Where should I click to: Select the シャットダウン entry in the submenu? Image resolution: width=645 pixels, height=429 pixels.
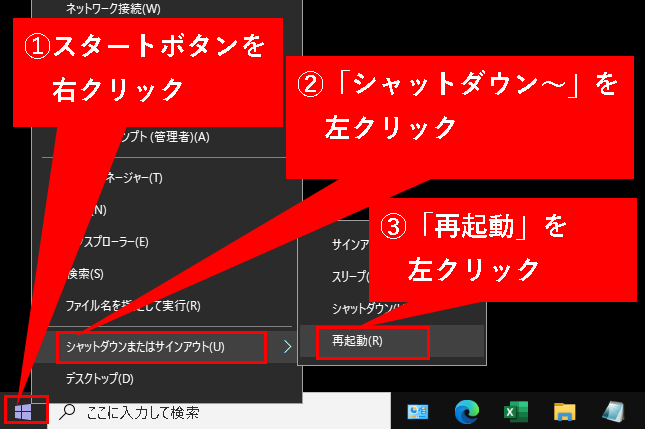coord(368,308)
